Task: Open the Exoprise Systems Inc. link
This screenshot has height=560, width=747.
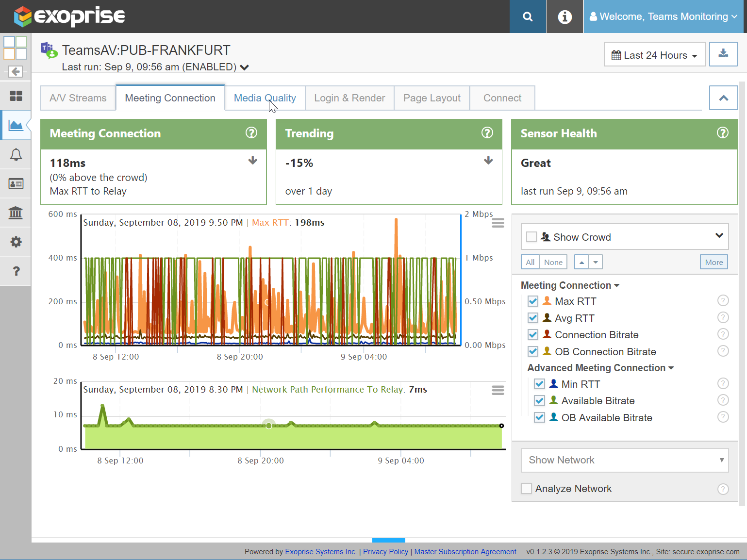Action: (321, 552)
